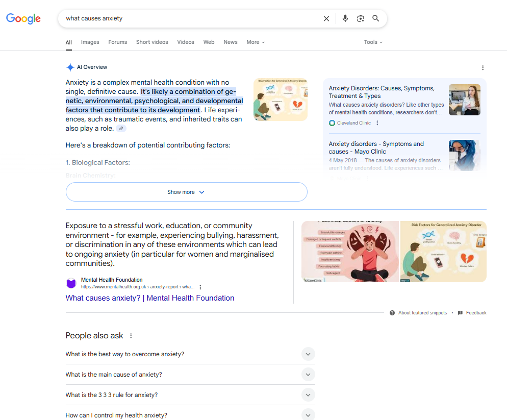The height and width of the screenshot is (420, 507).
Task: Expand AI Overview with Show more
Action: [x=187, y=192]
